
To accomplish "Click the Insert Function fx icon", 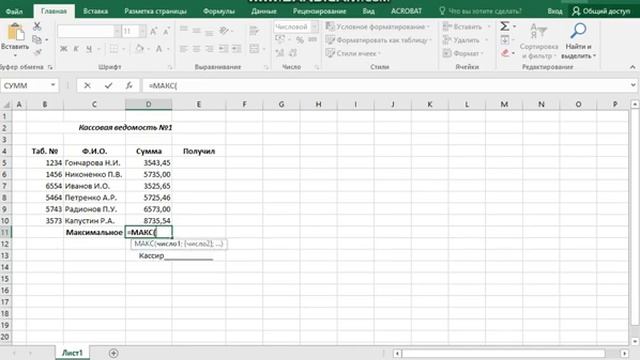I will click(x=129, y=85).
